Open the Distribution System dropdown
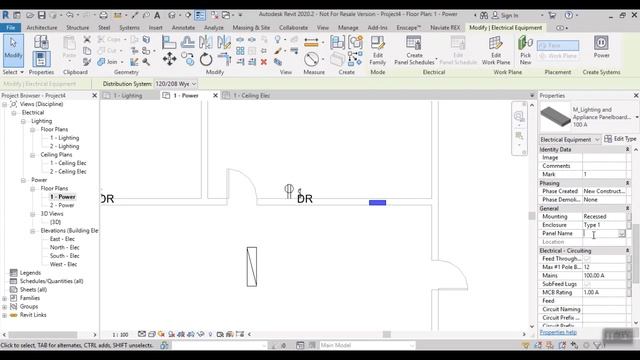640x360 pixels. point(176,84)
